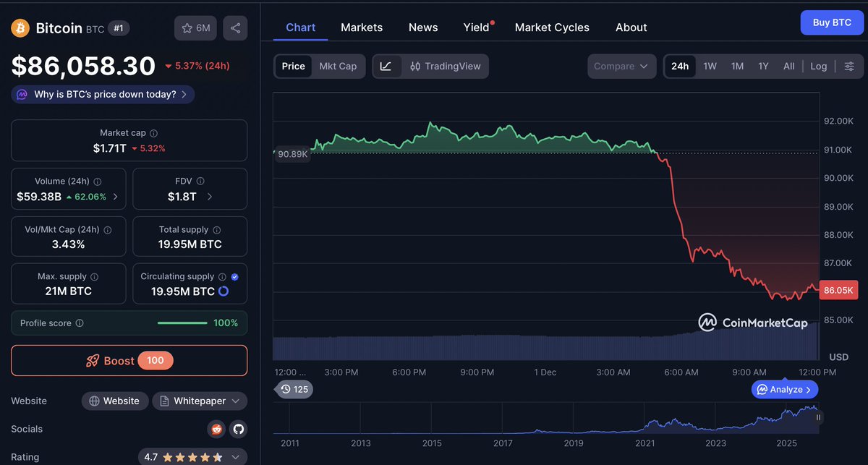This screenshot has width=868, height=465.
Task: Select the line chart icon
Action: (386, 66)
